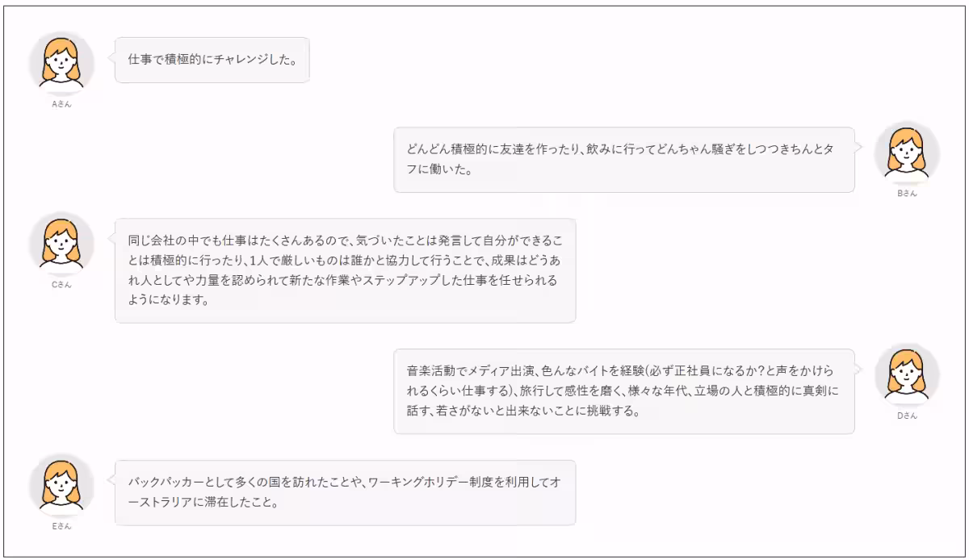Select the avatar of Cさん

pyautogui.click(x=61, y=244)
